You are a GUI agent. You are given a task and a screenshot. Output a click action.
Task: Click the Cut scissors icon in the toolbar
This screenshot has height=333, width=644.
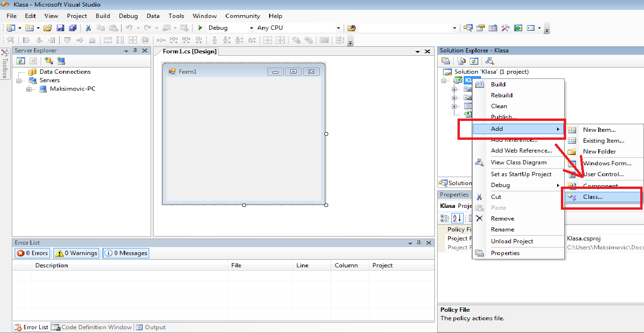pyautogui.click(x=88, y=28)
